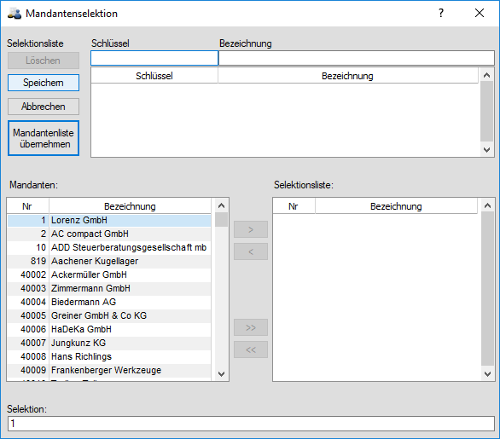
Task: Select Ackermüller GmbH row
Action: click(109, 275)
